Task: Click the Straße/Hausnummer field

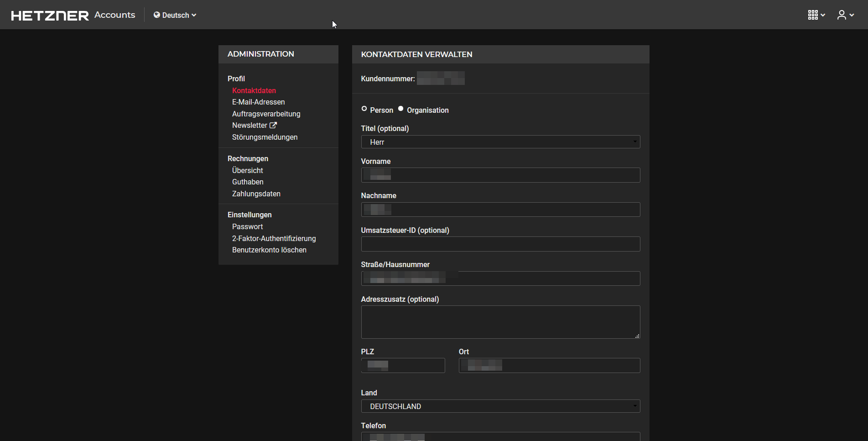Action: point(500,278)
